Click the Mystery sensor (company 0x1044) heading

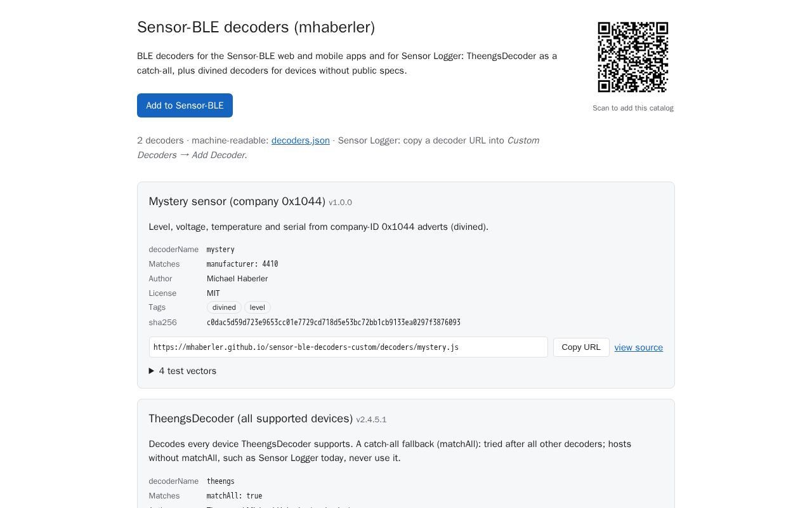tap(237, 201)
